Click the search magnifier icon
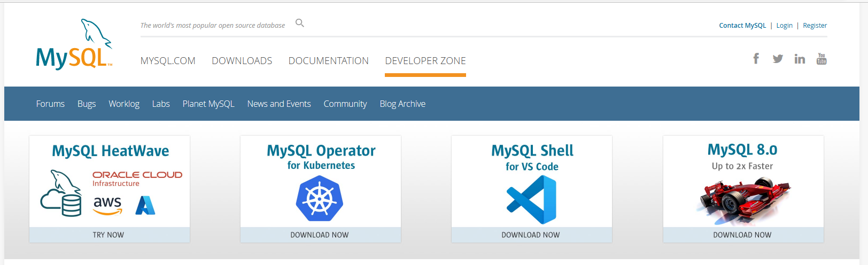Screen dimensions: 868x265 click(300, 23)
